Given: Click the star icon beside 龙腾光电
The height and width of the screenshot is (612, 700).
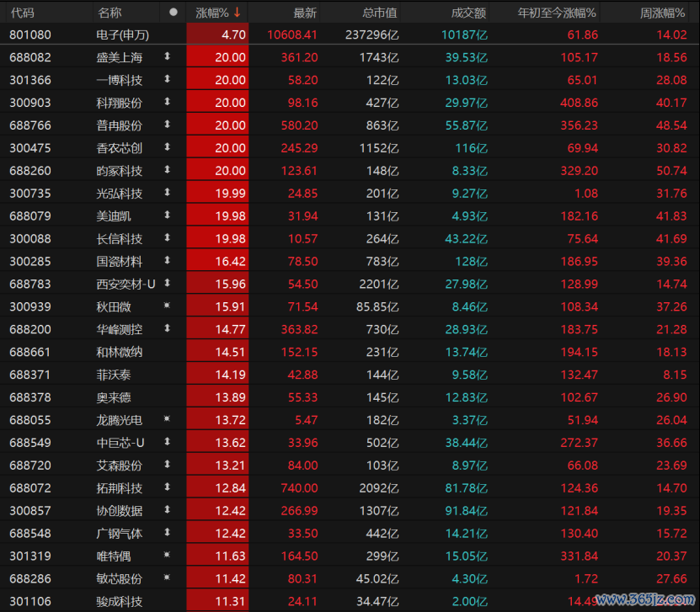Looking at the screenshot, I should click(167, 419).
